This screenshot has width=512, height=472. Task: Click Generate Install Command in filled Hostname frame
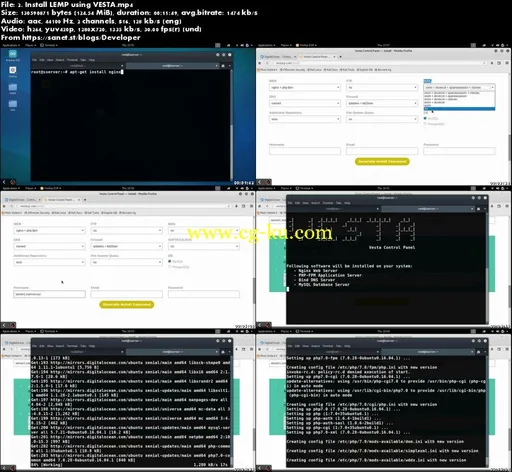click(126, 304)
